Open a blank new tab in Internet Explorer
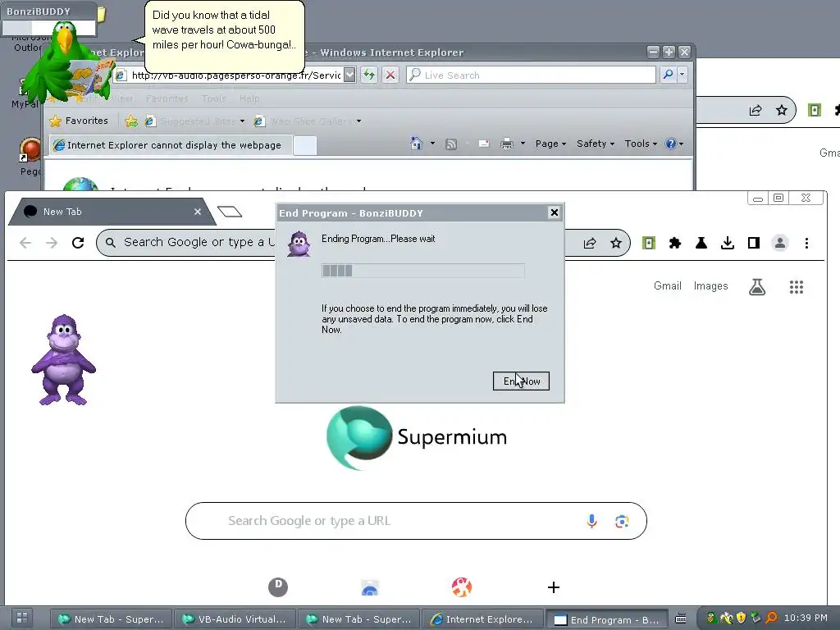 click(305, 146)
